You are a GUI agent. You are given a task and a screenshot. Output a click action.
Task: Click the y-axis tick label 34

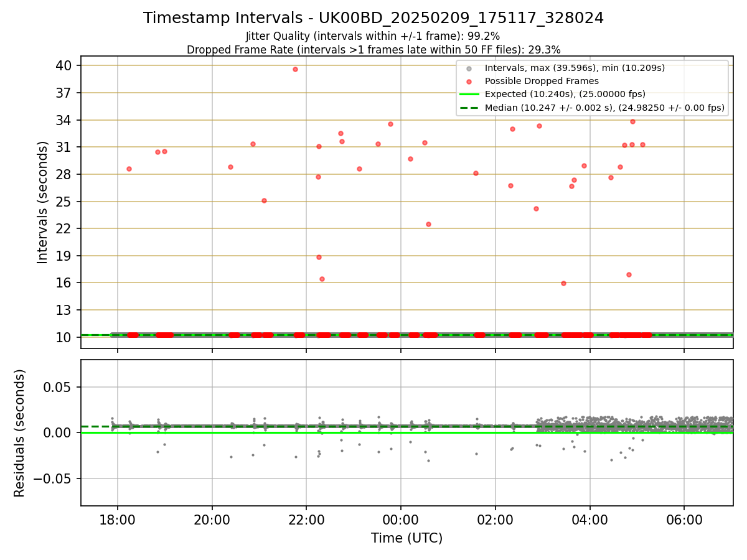63,120
